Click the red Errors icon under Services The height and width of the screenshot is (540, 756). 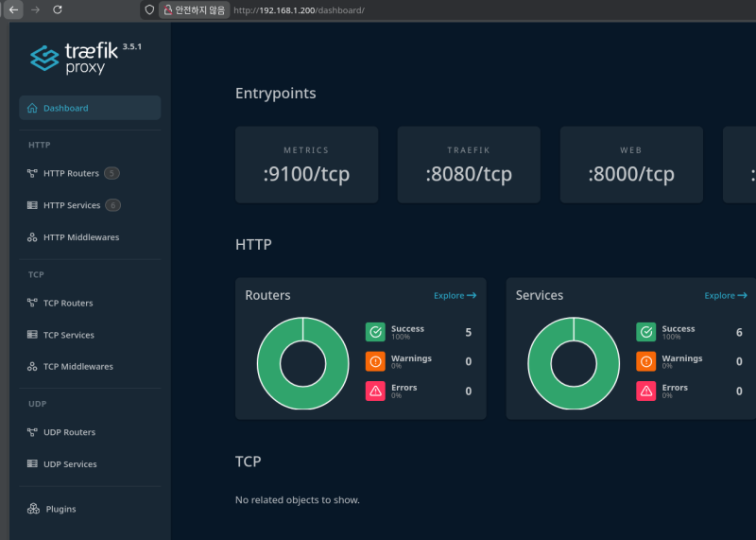tap(645, 391)
